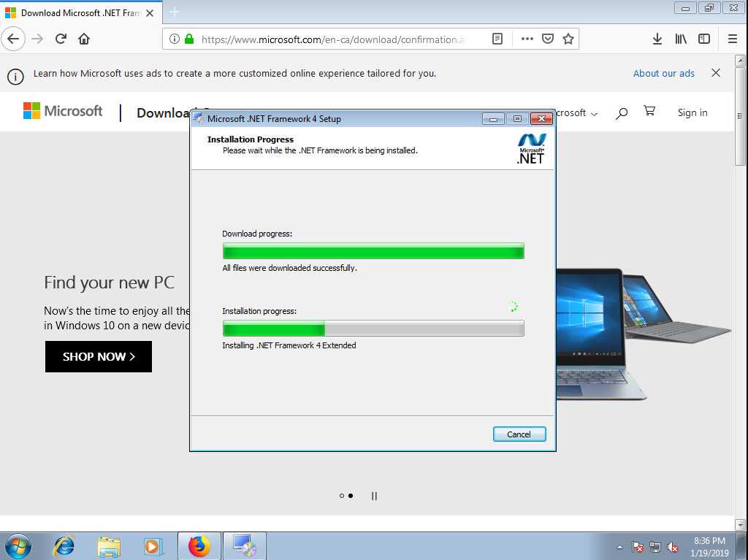Launch Internet Explorer from taskbar
Screen dimensions: 748x560
[64, 546]
